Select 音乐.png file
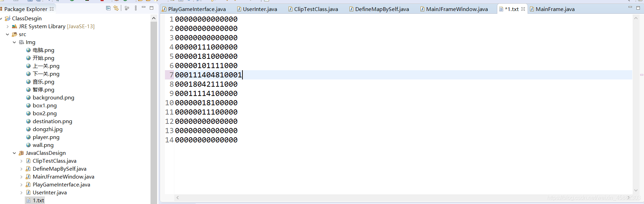The height and width of the screenshot is (204, 644). tap(43, 82)
